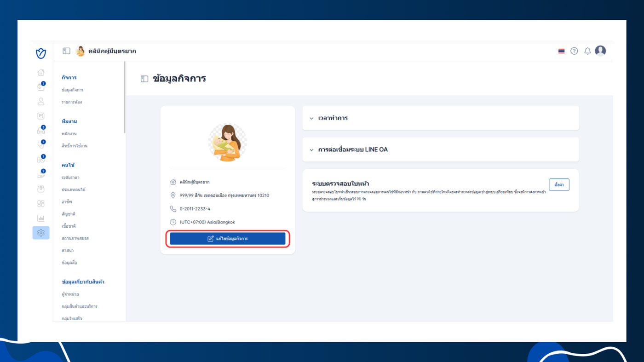Click the mother and baby clinic picture
This screenshot has height=362, width=644.
click(228, 143)
